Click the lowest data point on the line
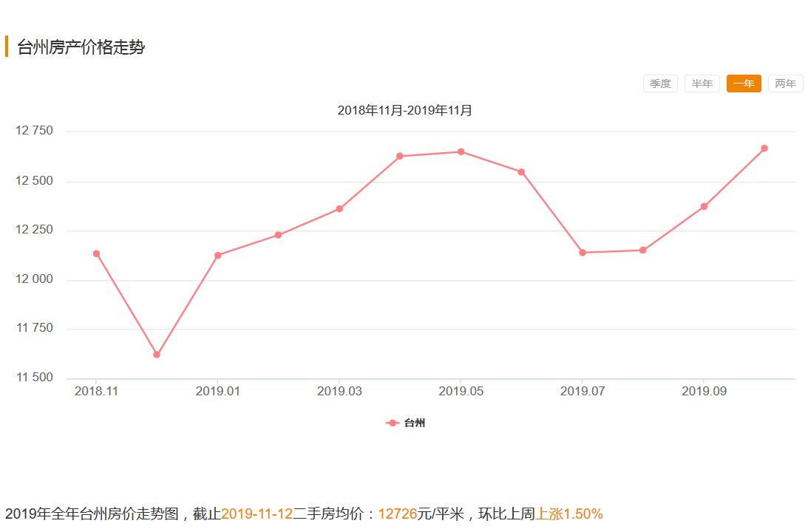This screenshot has width=811, height=532. point(157,355)
